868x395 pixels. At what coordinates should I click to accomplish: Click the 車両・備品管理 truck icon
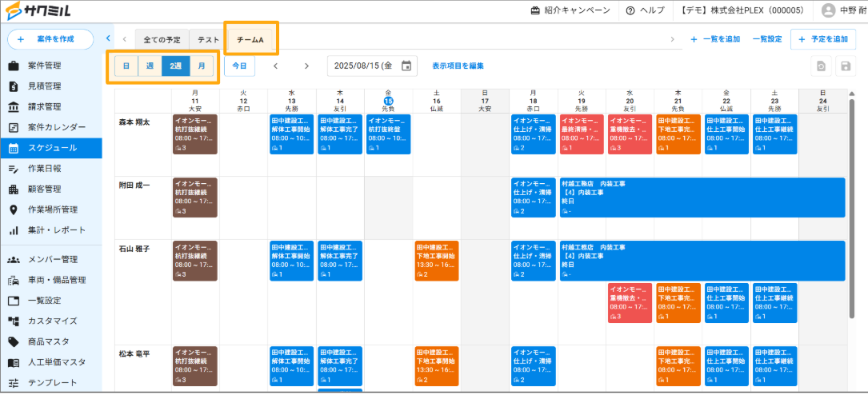point(14,281)
